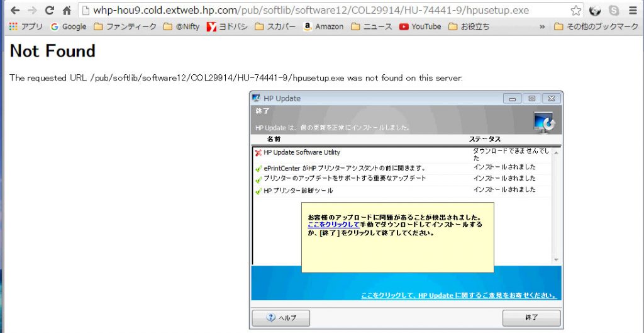Close the HP Update window
The image size is (644, 333).
552,99
